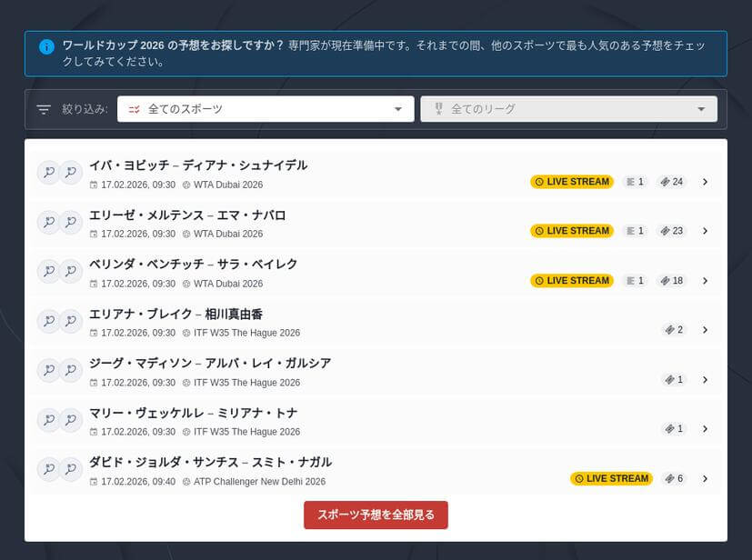Click the predictions count icon showing 1
This screenshot has height=560, width=752.
point(634,181)
